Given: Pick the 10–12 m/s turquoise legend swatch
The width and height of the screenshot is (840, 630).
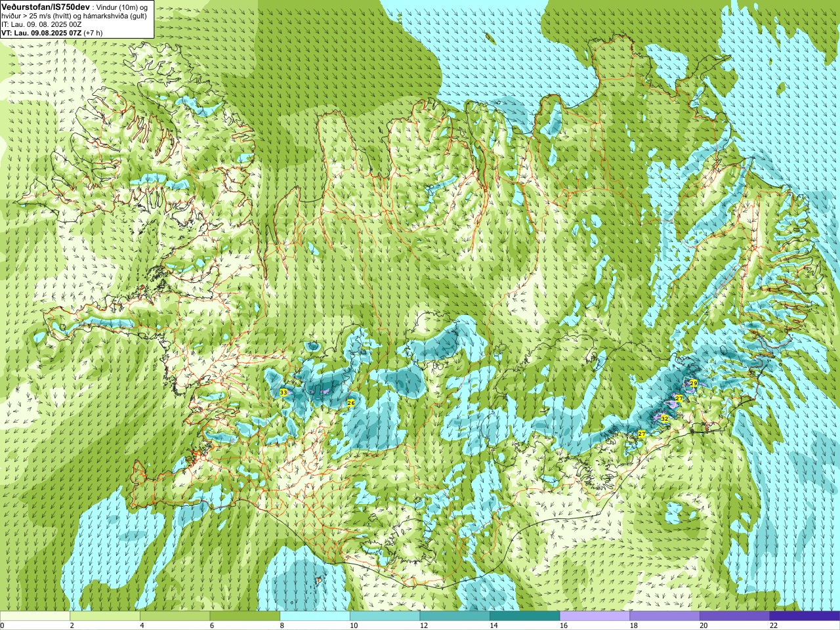Looking at the screenshot, I should point(385,616).
